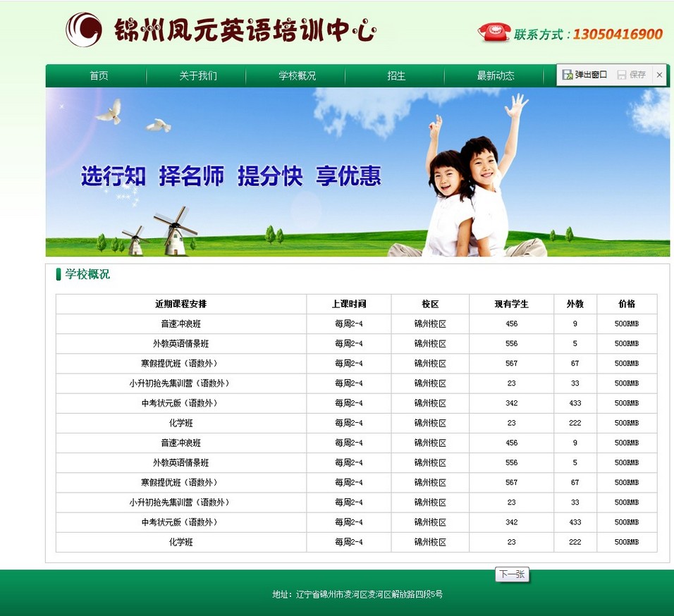Select 招生 in the navigation bar
This screenshot has width=674, height=616.
[396, 76]
